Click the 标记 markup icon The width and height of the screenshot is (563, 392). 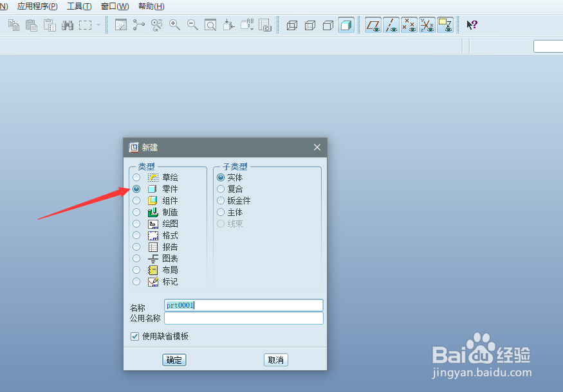pos(153,281)
